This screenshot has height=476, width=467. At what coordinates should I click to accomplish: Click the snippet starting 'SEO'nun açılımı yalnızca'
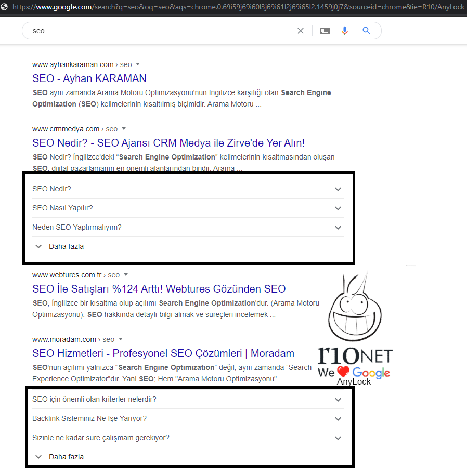coord(172,373)
